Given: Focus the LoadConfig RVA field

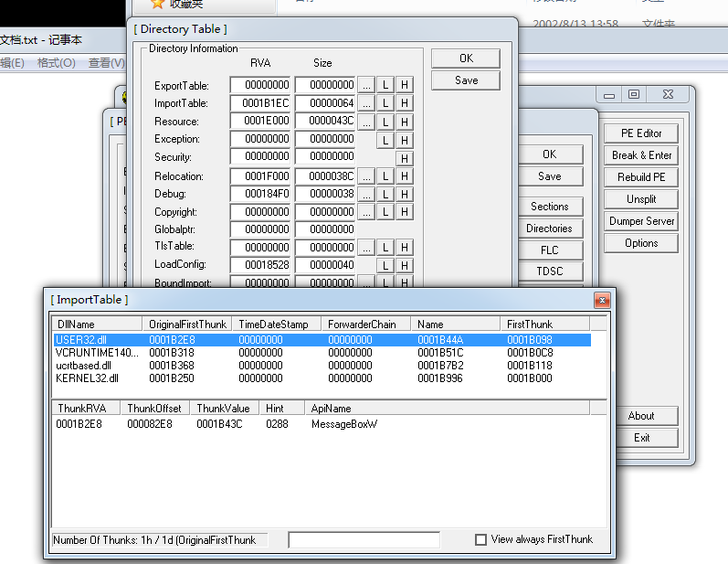Looking at the screenshot, I should pos(260,265).
